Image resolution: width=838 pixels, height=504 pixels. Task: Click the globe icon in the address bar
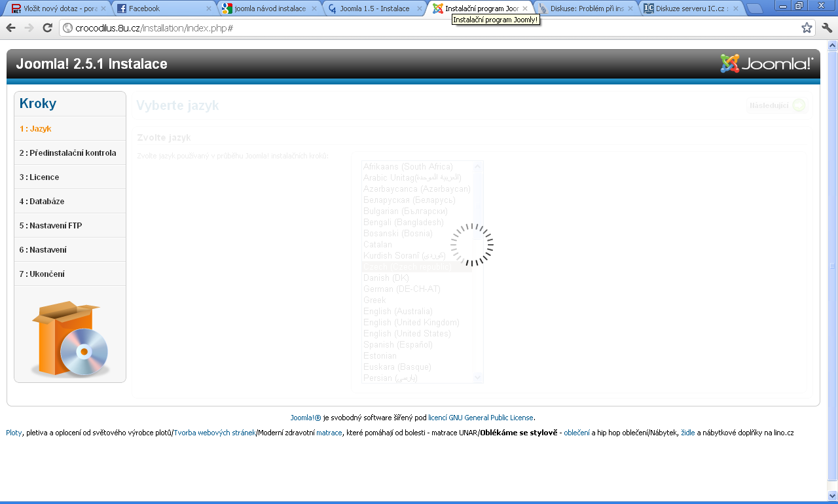click(x=67, y=28)
